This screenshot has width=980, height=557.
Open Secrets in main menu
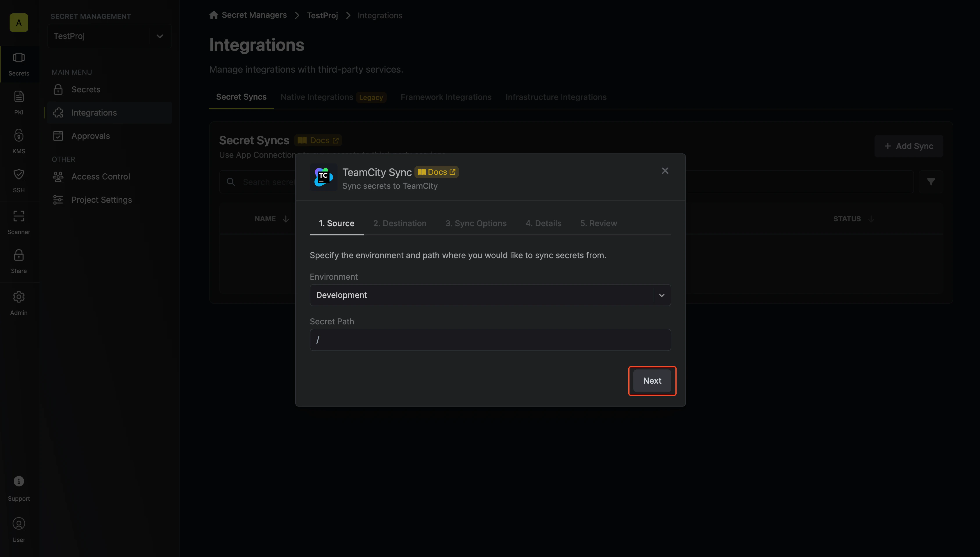[x=110, y=89]
